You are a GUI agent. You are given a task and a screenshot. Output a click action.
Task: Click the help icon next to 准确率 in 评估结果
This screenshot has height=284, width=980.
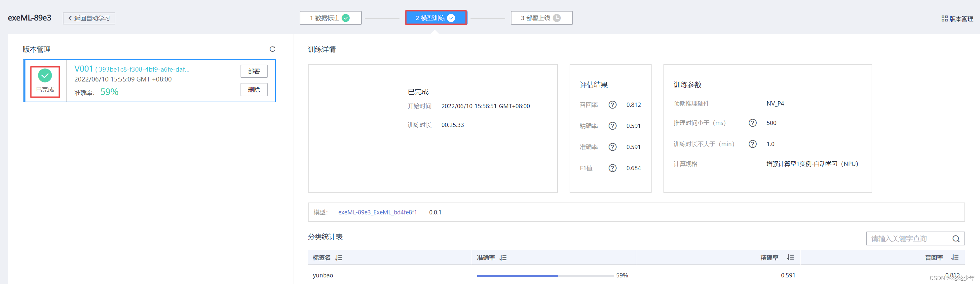coord(613,147)
